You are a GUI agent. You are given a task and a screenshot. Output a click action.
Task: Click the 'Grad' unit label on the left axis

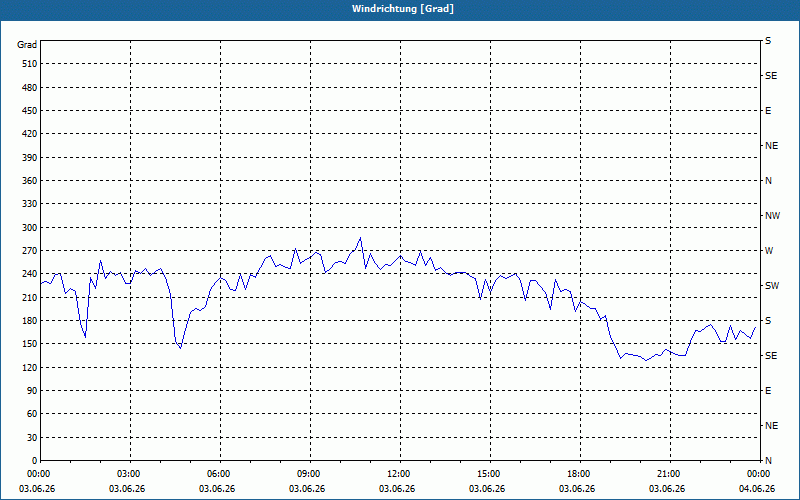(x=27, y=45)
